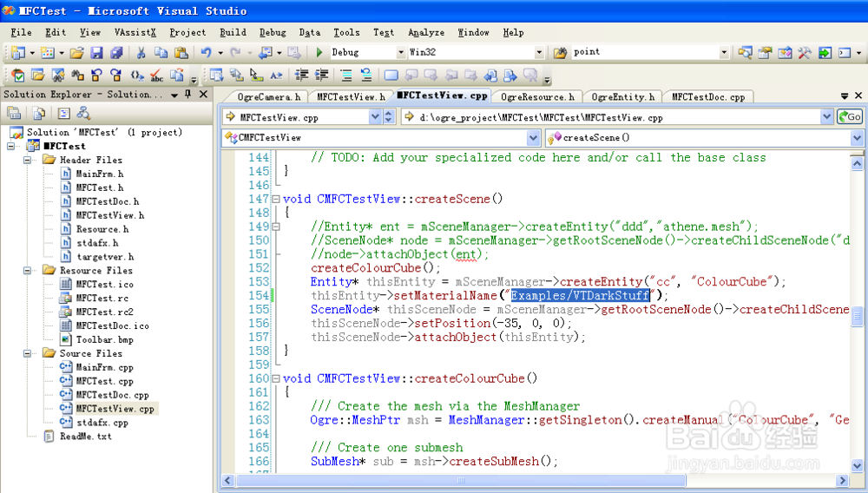The height and width of the screenshot is (493, 868).
Task: Collapse the comment block outline at line 149
Action: click(x=276, y=227)
